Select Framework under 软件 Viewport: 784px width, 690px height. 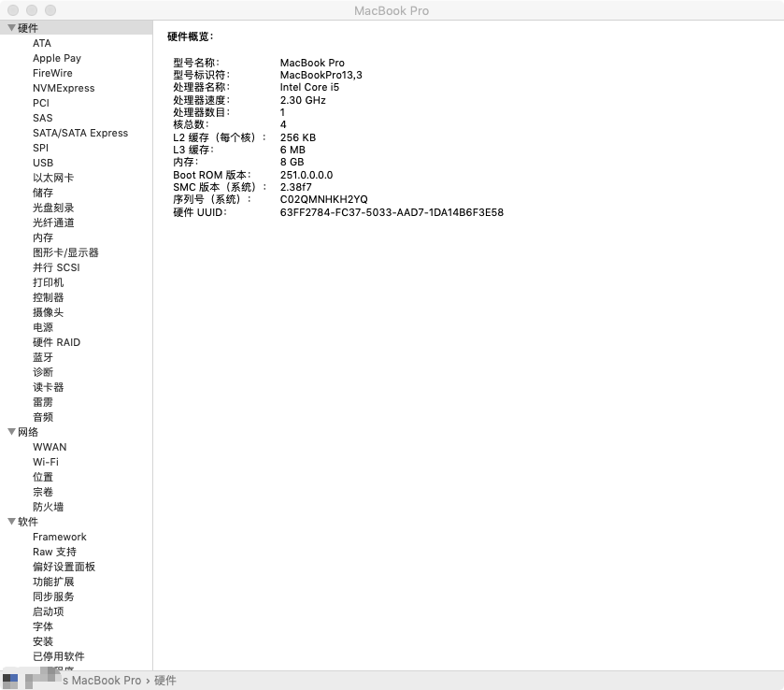point(59,537)
